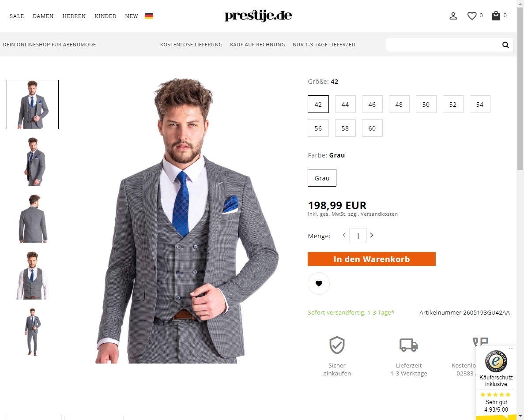Click In den Warenkorb button

(x=371, y=259)
